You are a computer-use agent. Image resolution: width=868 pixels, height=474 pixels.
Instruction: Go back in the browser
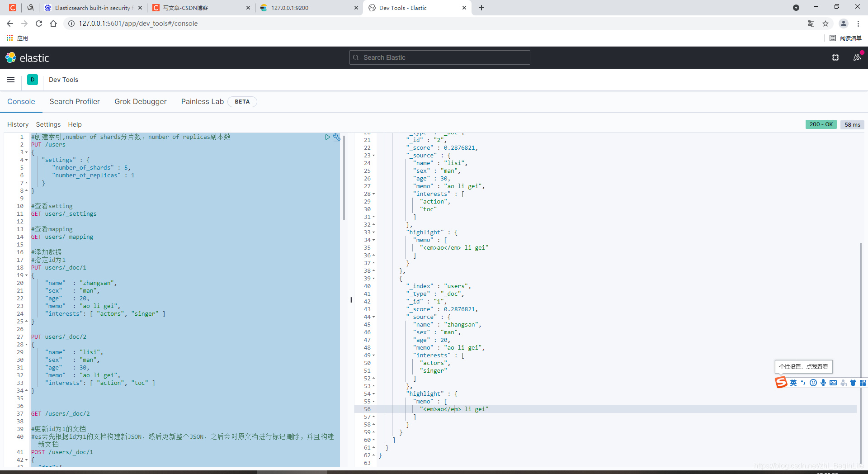(10, 24)
